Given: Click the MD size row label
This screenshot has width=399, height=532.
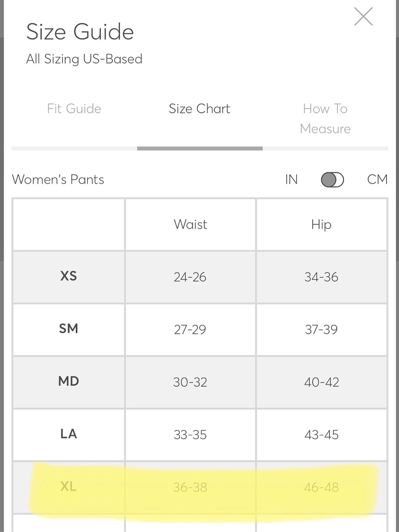Looking at the screenshot, I should tap(68, 381).
